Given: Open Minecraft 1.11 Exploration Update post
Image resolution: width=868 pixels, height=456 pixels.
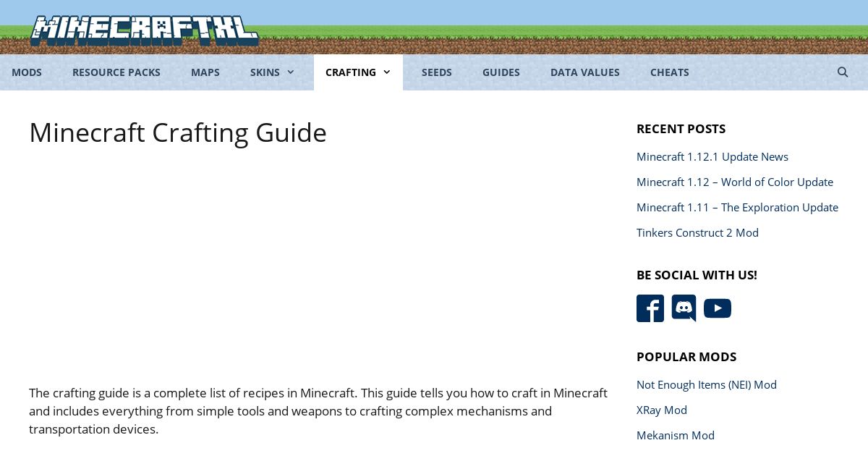Looking at the screenshot, I should click(x=737, y=207).
